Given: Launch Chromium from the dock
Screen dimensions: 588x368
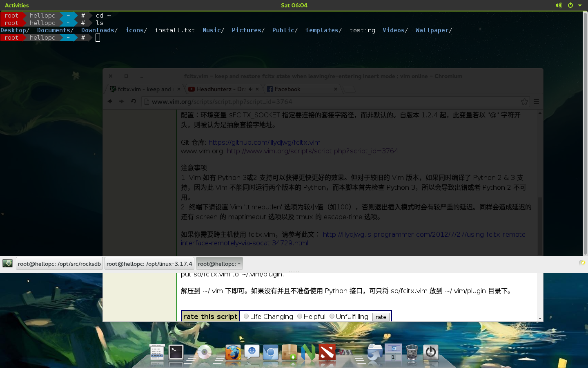Looking at the screenshot, I should 270,352.
